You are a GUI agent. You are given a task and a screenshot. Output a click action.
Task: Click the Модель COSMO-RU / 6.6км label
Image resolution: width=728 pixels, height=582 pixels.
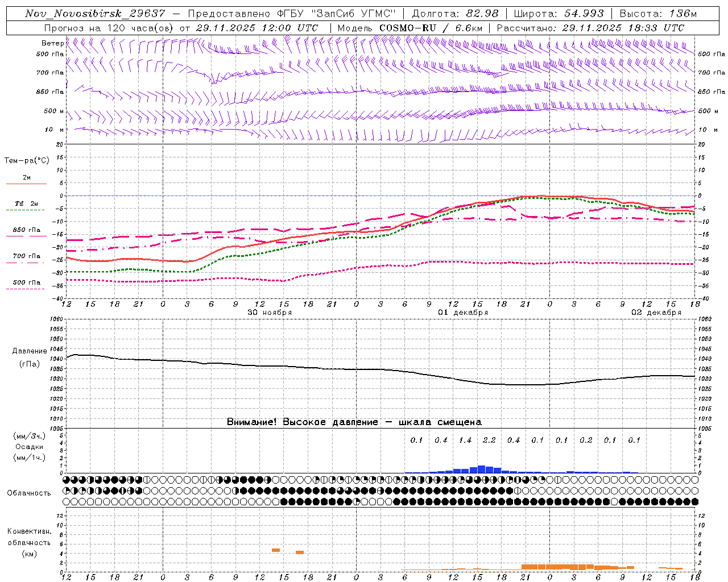click(410, 28)
